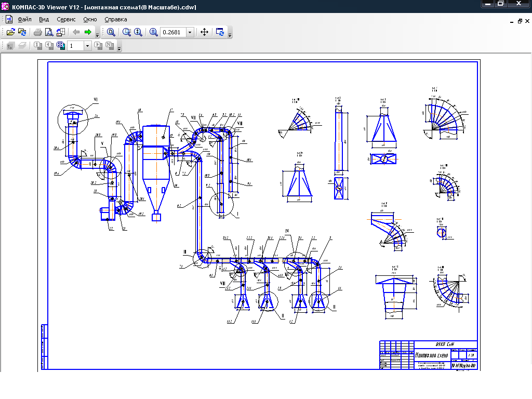The height and width of the screenshot is (399, 532).
Task: Expand the first toolbar's options arrow
Action: point(97,35)
